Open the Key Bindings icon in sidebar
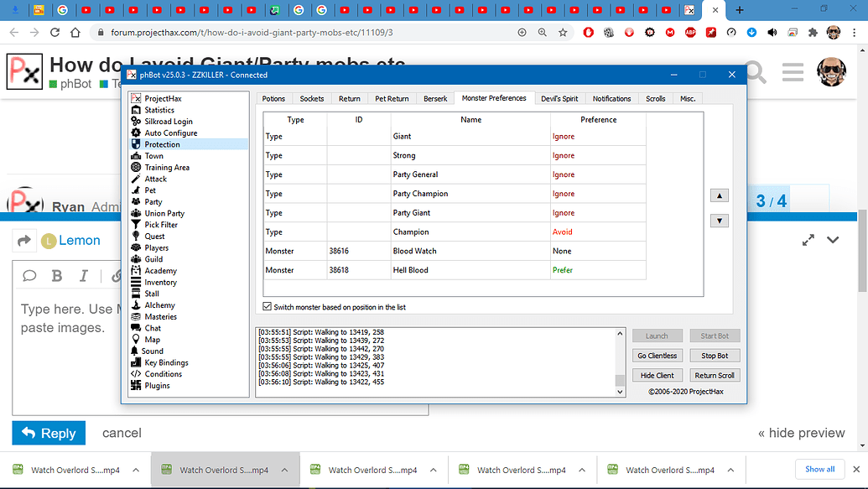Viewport: 868px width, 489px height. pyautogui.click(x=136, y=362)
